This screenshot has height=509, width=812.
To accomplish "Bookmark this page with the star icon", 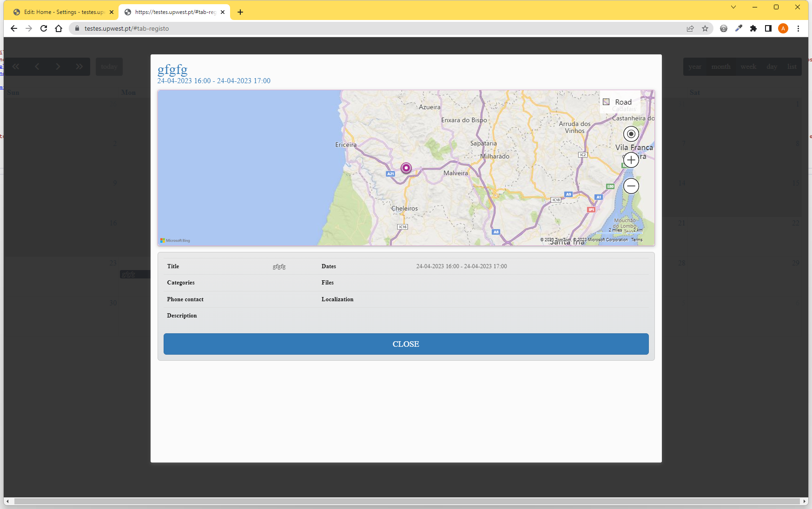I will [705, 28].
